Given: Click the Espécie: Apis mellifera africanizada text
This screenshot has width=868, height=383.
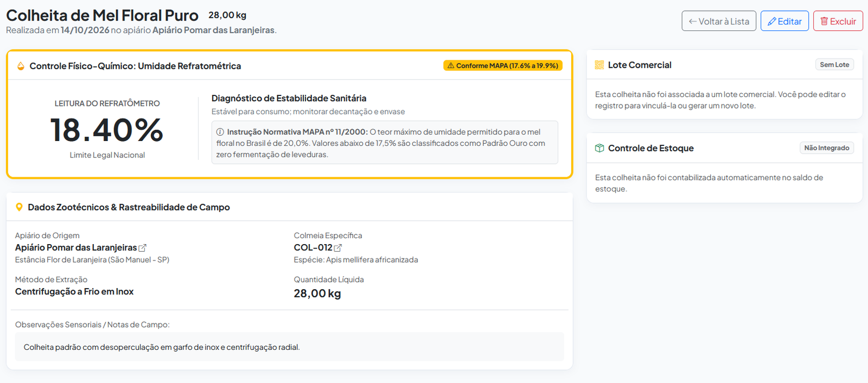Looking at the screenshot, I should coord(356,260).
